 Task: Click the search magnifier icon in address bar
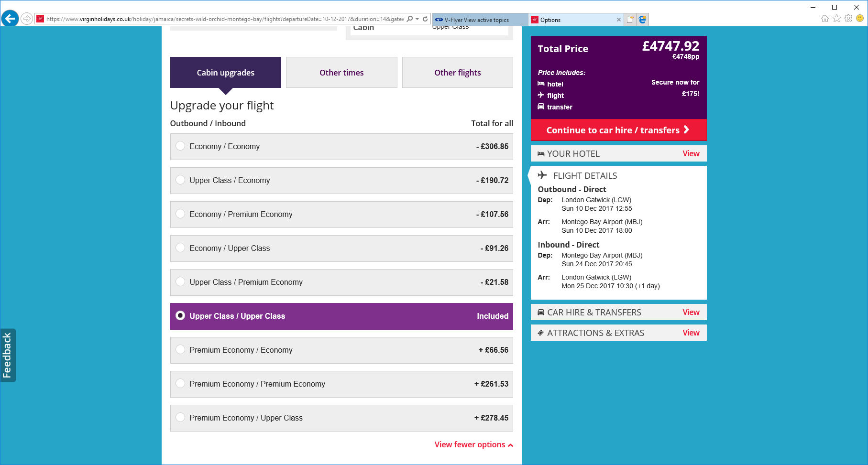coord(410,19)
